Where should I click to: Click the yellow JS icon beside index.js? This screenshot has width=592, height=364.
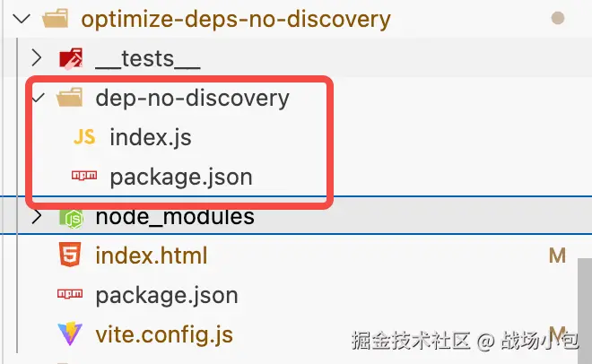[x=84, y=137]
